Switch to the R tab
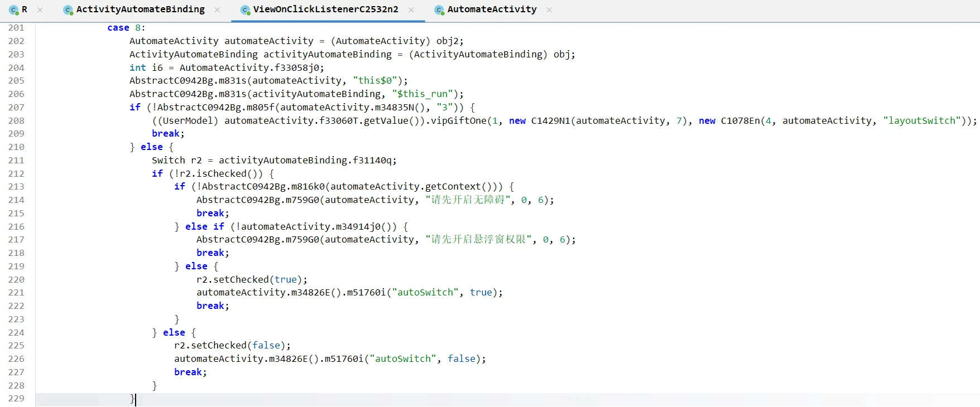Screen dimensions: 980x407 tap(25, 9)
